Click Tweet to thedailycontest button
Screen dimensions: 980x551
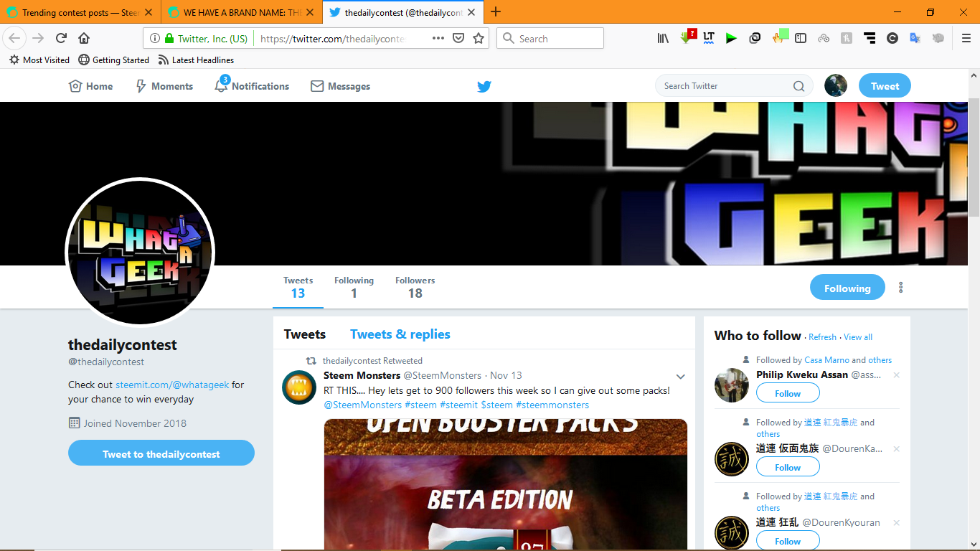click(x=161, y=453)
